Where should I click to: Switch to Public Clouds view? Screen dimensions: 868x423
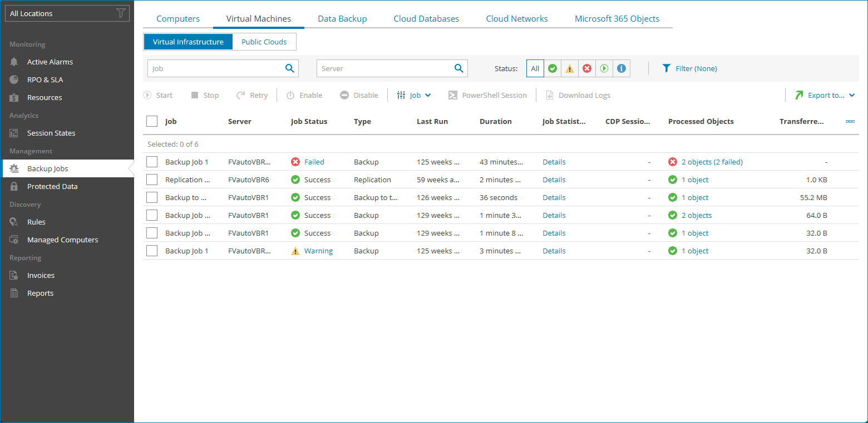click(264, 42)
